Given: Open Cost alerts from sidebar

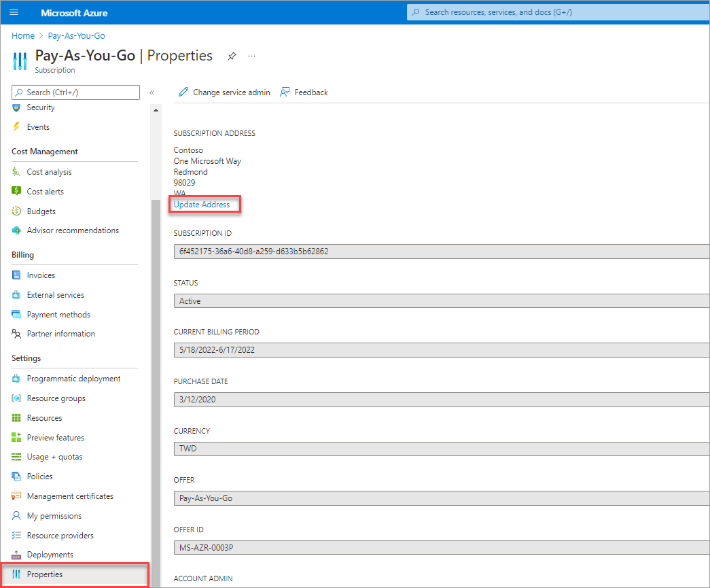Looking at the screenshot, I should [45, 192].
